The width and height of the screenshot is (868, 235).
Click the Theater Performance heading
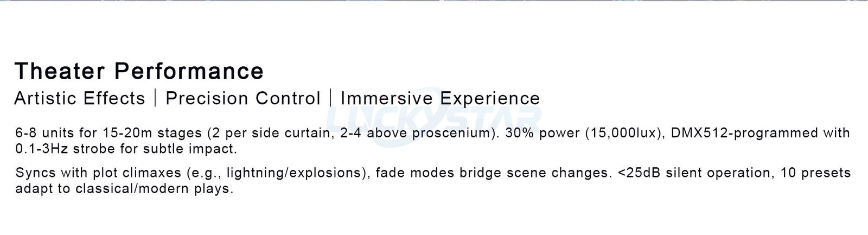pos(139,71)
